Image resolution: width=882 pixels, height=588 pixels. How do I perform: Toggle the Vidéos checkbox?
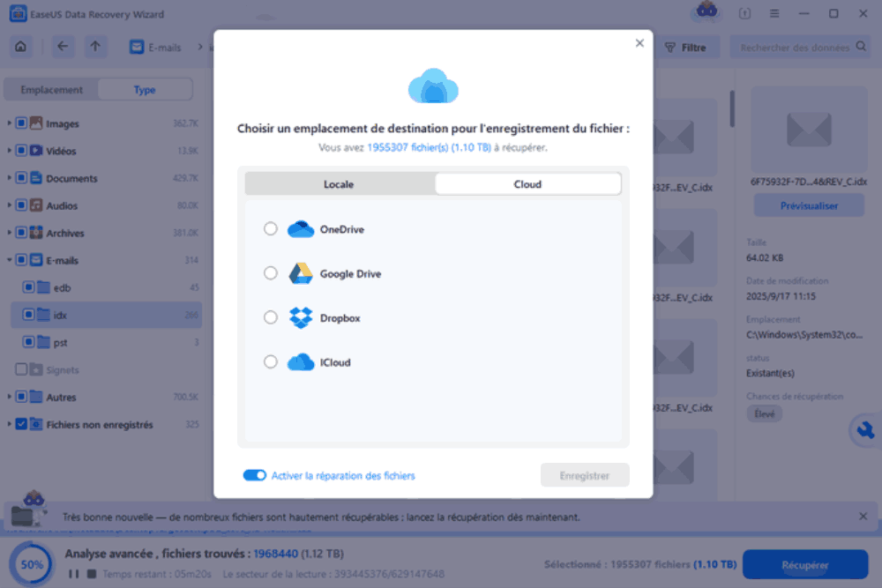click(21, 150)
